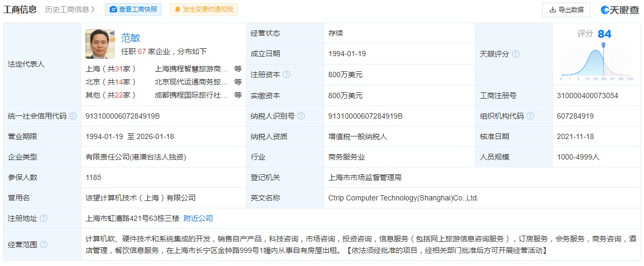Click registered address 上海市虹漕路421号
This screenshot has height=266, width=644.
point(133,218)
